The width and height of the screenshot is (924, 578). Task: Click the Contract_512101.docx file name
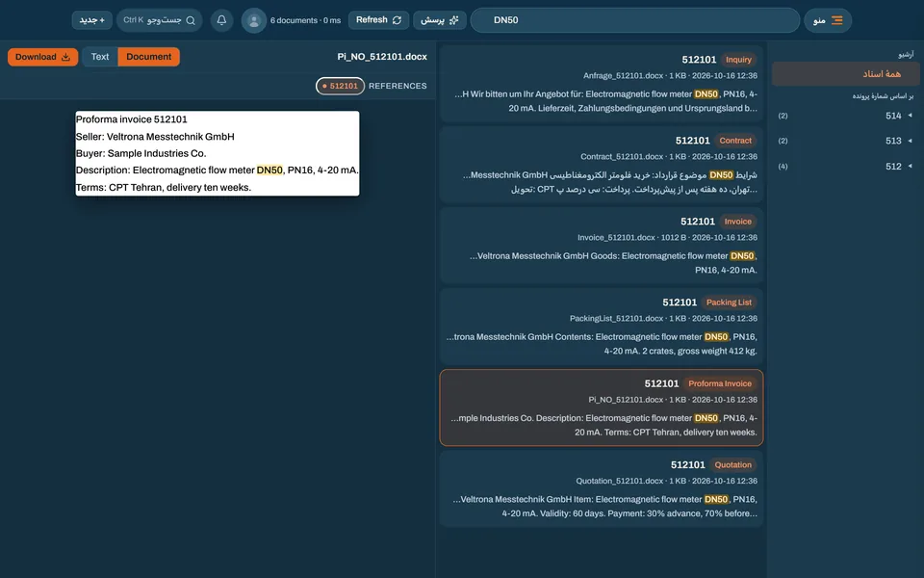pos(622,157)
